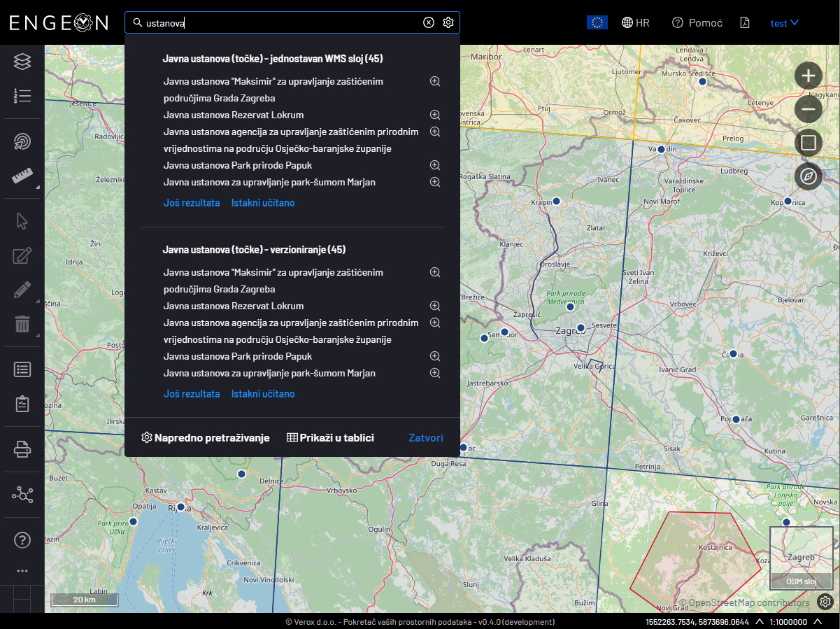Click the OpenStreetMap contributors attribution
This screenshot has height=629, width=840.
744,602
